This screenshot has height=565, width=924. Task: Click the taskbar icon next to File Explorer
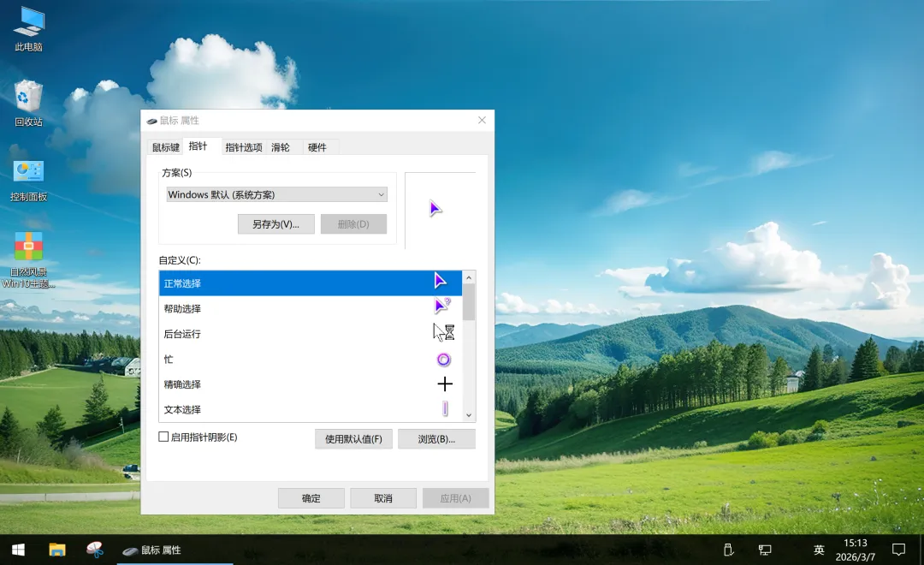[95, 550]
